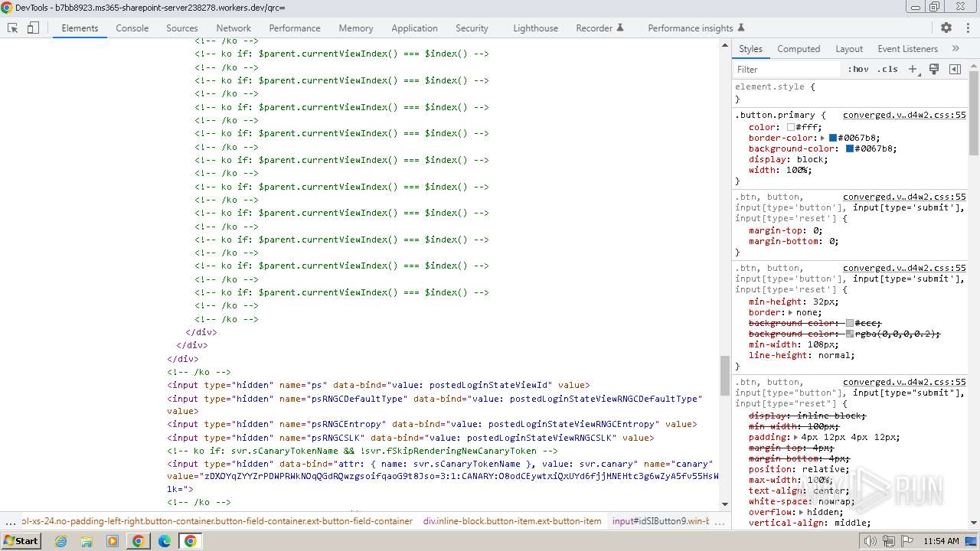Click the new style rule plus icon
Viewport: 980px width, 551px height.
[913, 69]
